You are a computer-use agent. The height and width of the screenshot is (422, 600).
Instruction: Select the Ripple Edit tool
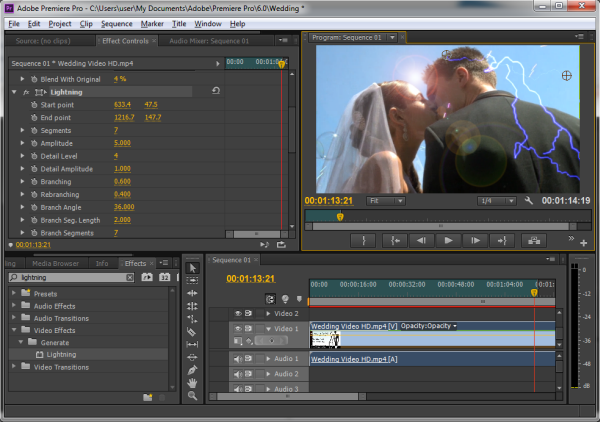click(192, 293)
